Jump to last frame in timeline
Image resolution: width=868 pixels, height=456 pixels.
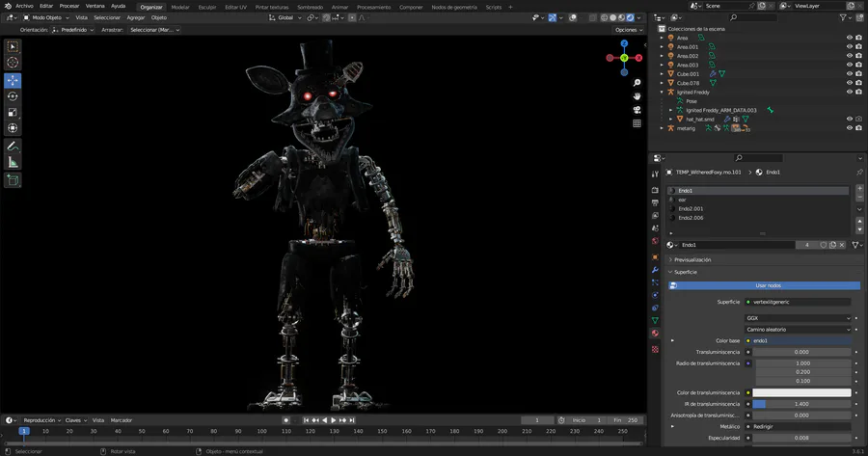pyautogui.click(x=351, y=420)
